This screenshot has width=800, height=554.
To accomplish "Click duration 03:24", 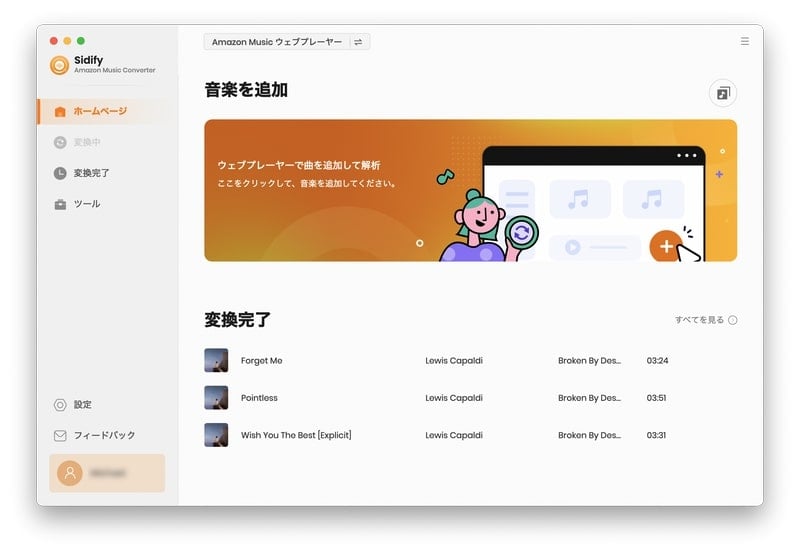I will point(657,361).
